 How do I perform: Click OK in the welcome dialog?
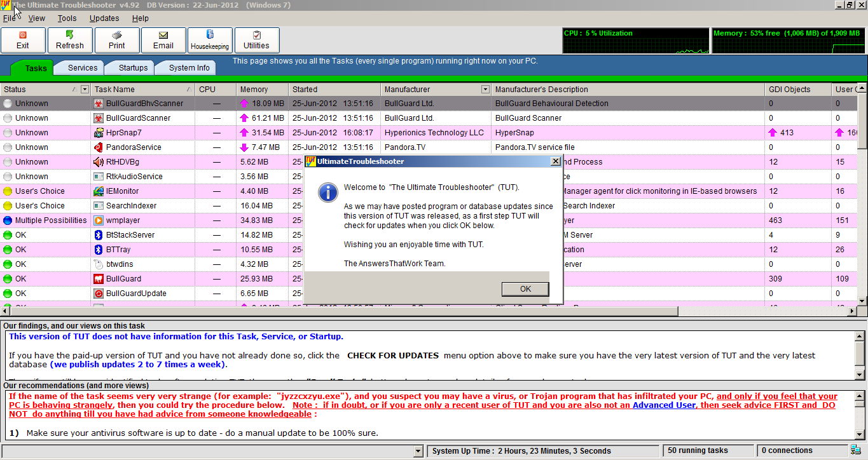click(525, 288)
